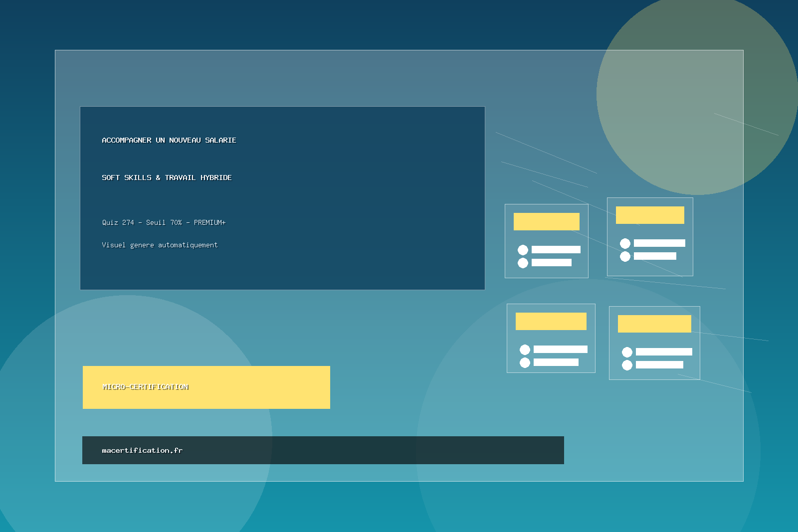Click the yellow header of upper-right card
This screenshot has height=532, width=798.
pyautogui.click(x=649, y=215)
